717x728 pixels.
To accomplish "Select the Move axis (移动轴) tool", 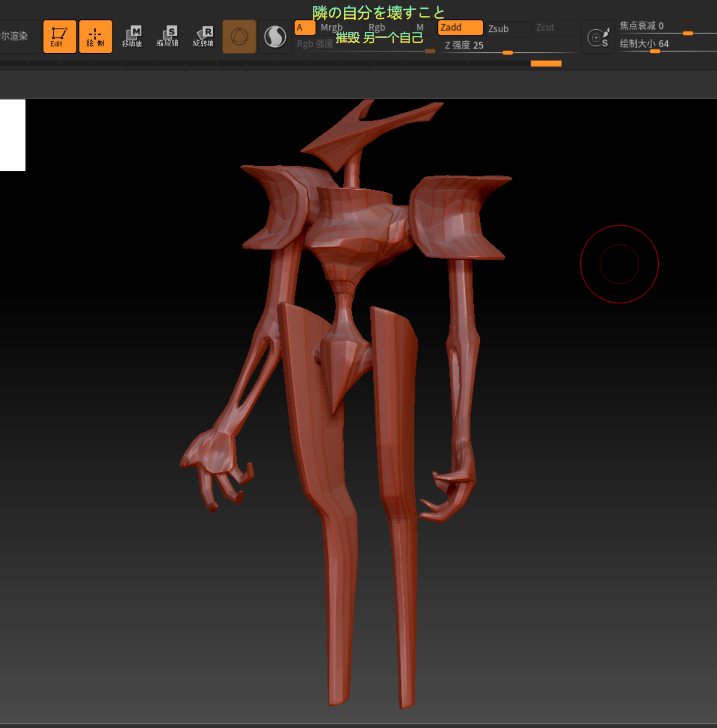I will coord(132,37).
